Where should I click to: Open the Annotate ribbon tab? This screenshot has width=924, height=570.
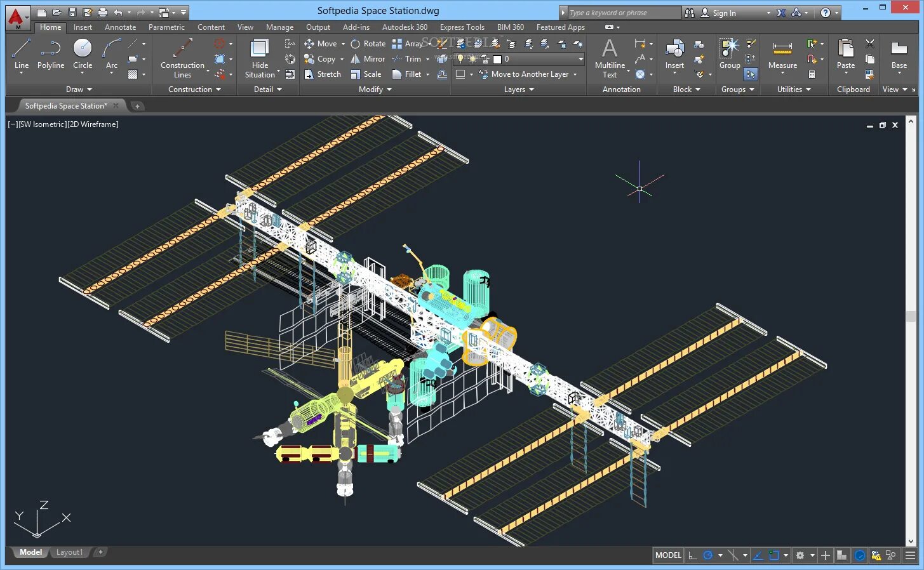coord(120,27)
